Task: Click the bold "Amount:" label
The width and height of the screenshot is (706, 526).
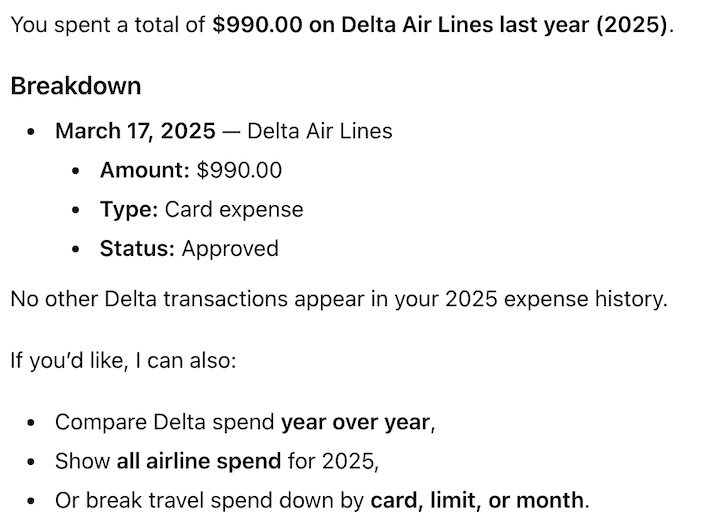Action: click(x=144, y=170)
